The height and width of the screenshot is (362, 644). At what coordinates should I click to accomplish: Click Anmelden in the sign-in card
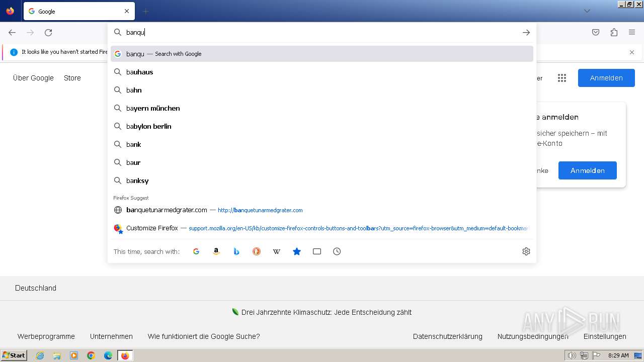click(x=588, y=170)
